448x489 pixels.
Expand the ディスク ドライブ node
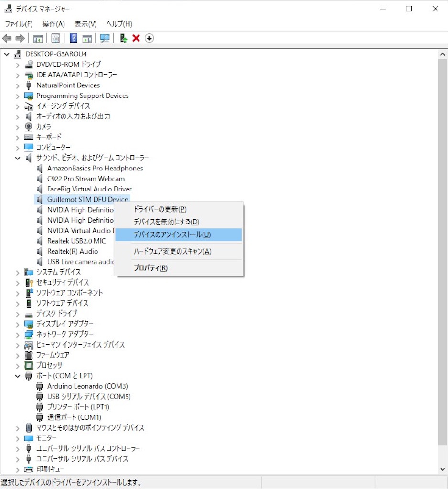pos(18,314)
